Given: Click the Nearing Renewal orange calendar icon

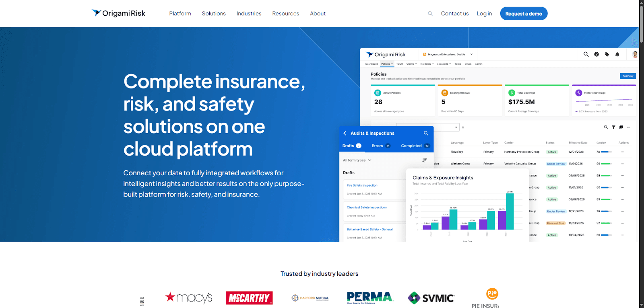Looking at the screenshot, I should (445, 93).
